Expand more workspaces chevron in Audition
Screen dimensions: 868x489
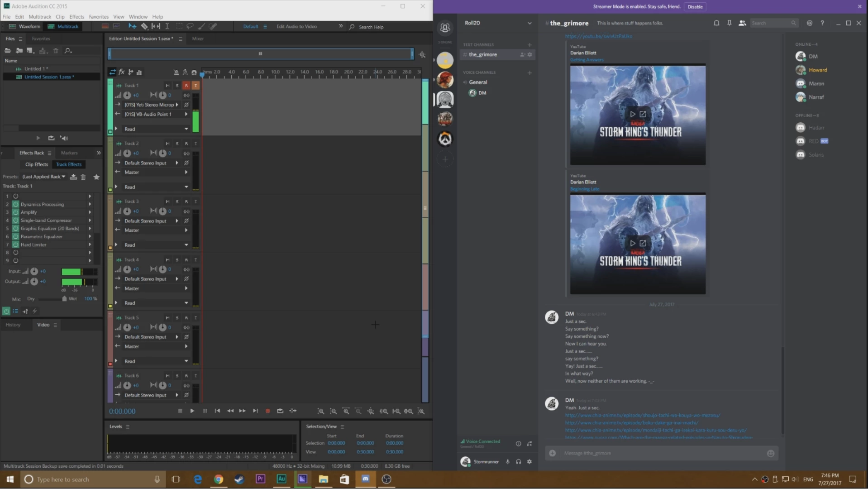(x=341, y=26)
